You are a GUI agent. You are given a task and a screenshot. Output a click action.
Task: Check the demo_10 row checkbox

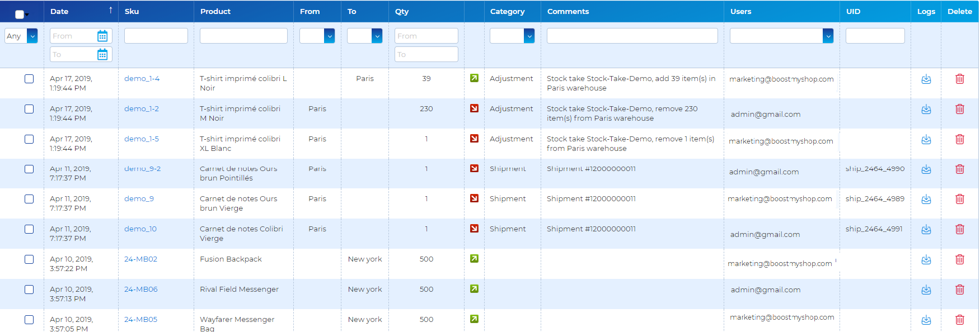coord(29,229)
